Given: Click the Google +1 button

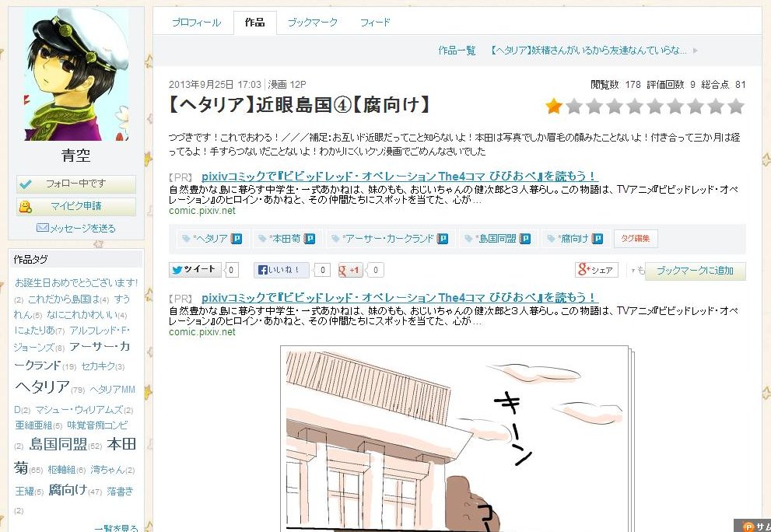Looking at the screenshot, I should click(x=350, y=270).
